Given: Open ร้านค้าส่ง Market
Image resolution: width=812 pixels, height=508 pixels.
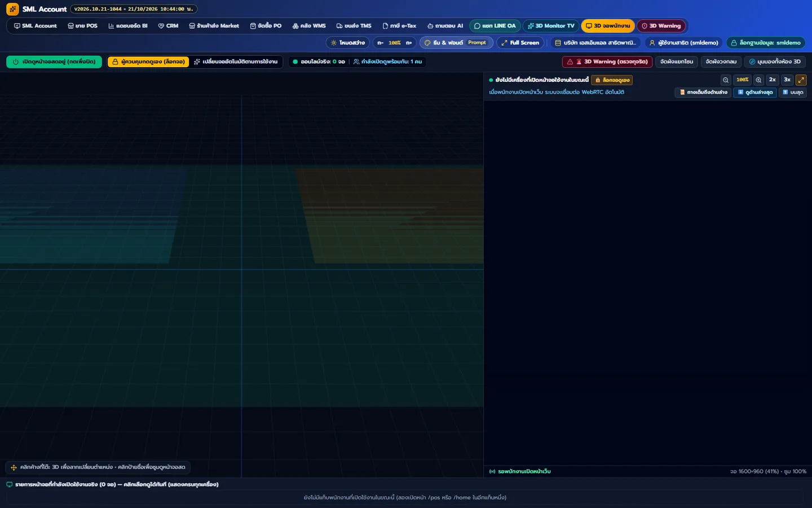Looking at the screenshot, I should (214, 26).
